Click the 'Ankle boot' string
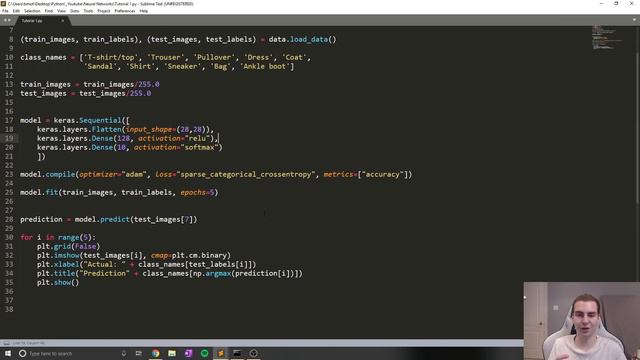 click(x=264, y=67)
